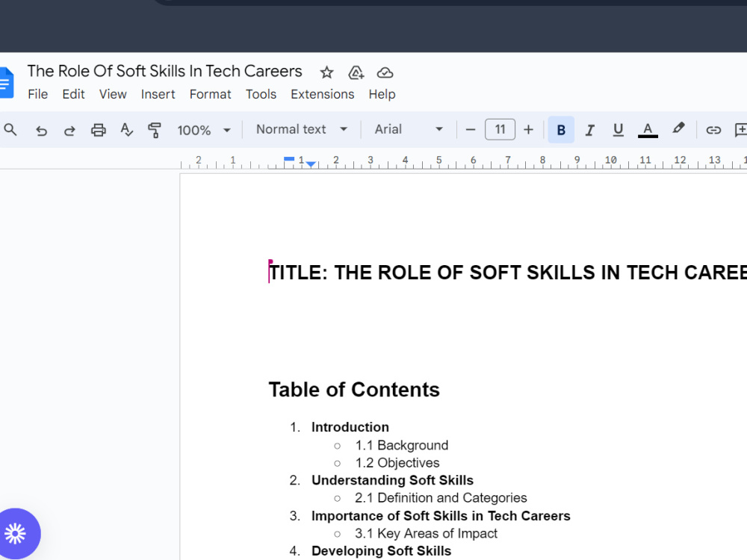Add a comment
747x560 pixels.
click(x=741, y=129)
